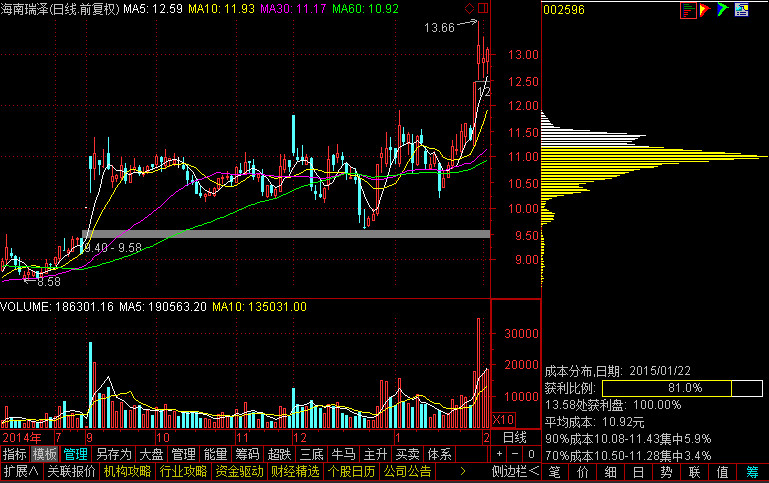Toggle the 模板 template button
The image size is (769, 483).
click(45, 454)
